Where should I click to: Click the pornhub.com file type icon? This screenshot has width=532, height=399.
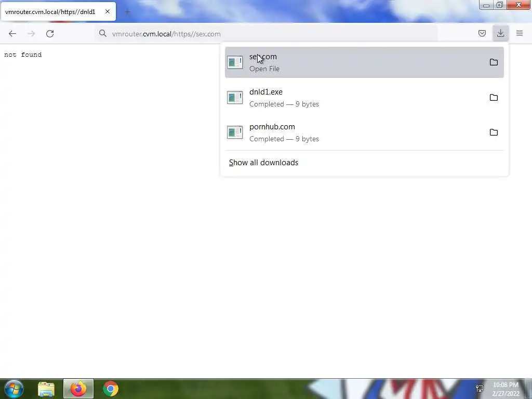click(x=235, y=132)
